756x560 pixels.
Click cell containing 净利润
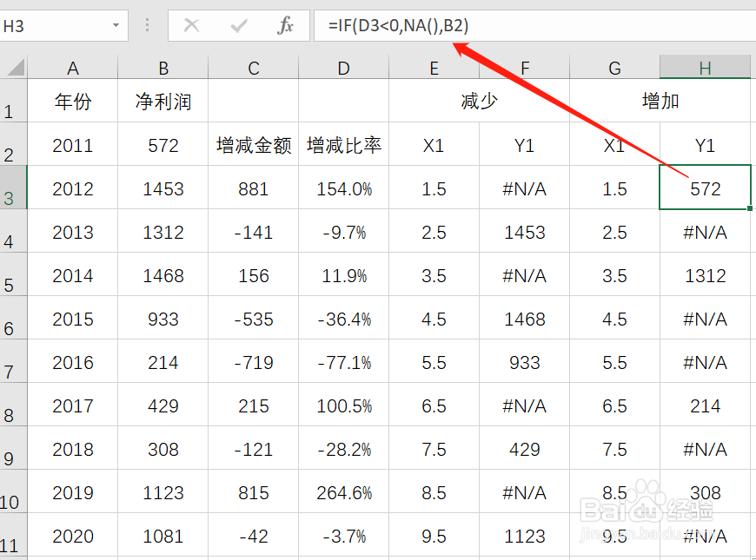[x=163, y=101]
